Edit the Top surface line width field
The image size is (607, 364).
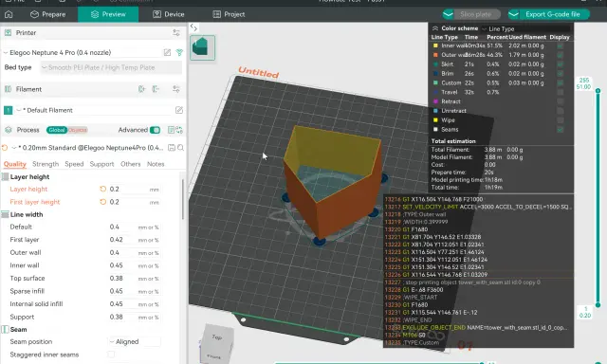(x=134, y=278)
